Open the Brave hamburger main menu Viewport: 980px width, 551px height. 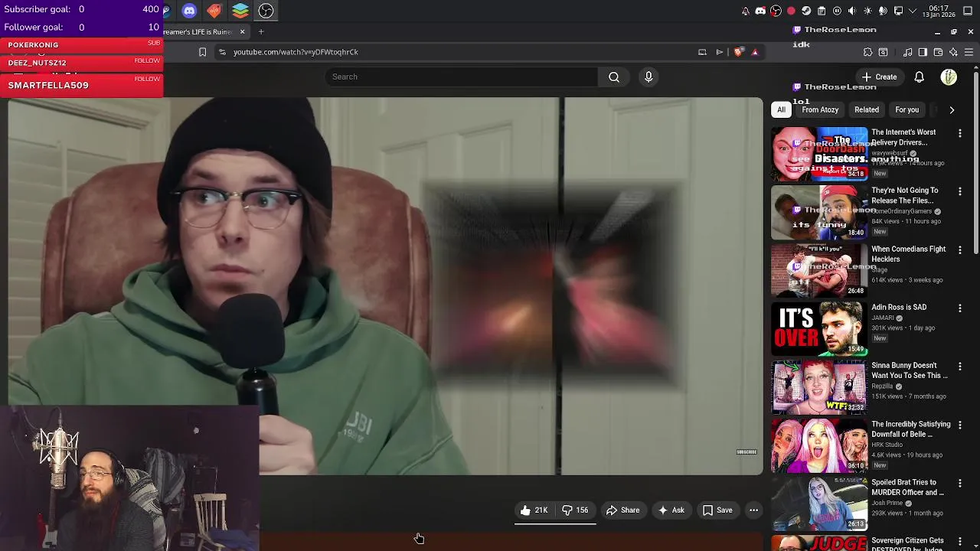pos(969,52)
